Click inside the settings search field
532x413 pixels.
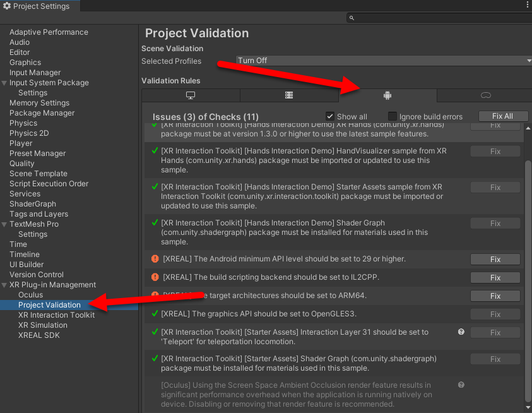tap(439, 18)
